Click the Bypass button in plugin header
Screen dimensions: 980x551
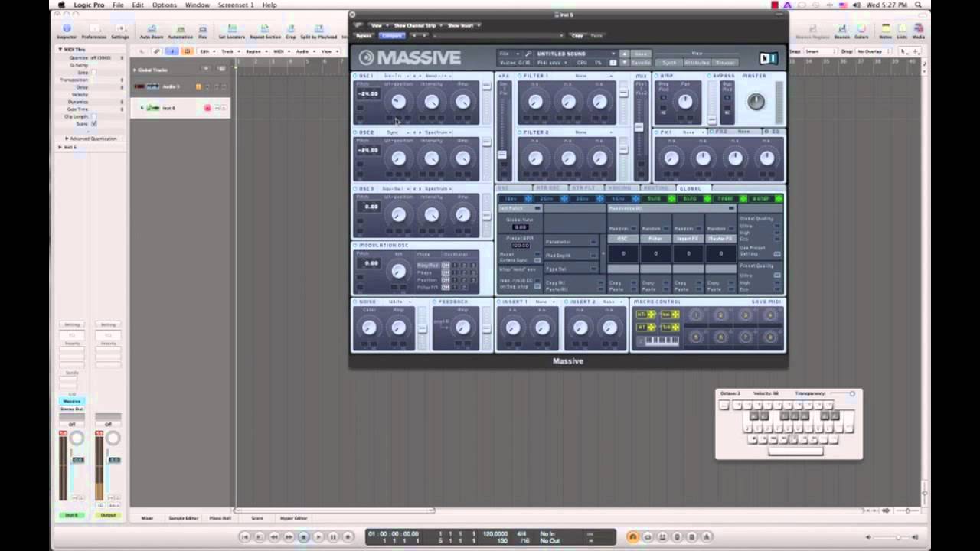click(x=364, y=36)
